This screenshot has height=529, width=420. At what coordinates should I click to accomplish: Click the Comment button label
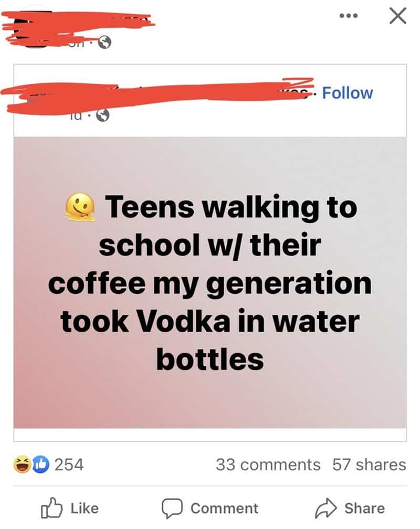(224, 509)
